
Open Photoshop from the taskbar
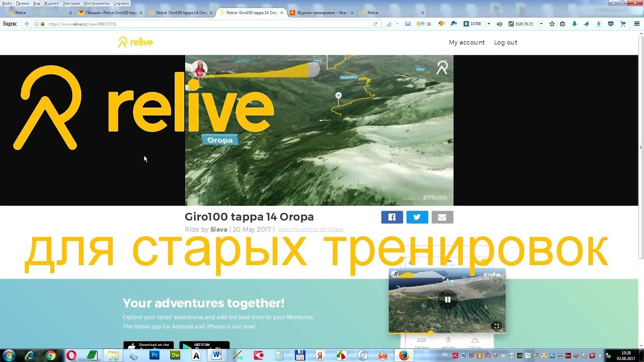[x=155, y=355]
